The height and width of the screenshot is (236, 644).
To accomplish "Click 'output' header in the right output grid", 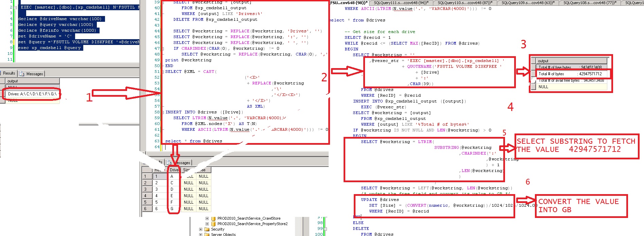I will click(572, 61).
